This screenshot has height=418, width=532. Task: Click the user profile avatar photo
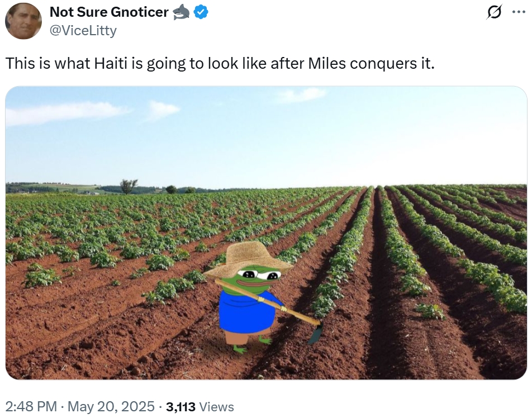coord(23,21)
